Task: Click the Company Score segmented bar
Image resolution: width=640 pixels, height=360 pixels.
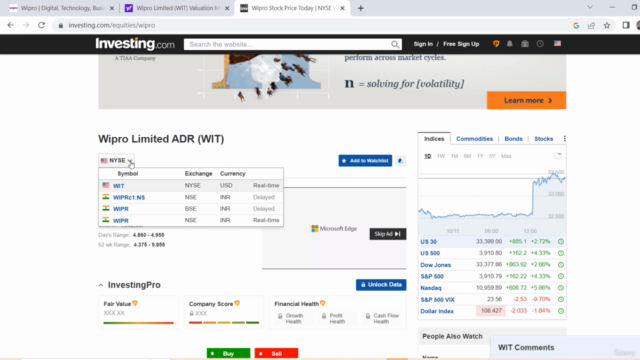Action: [x=224, y=322]
